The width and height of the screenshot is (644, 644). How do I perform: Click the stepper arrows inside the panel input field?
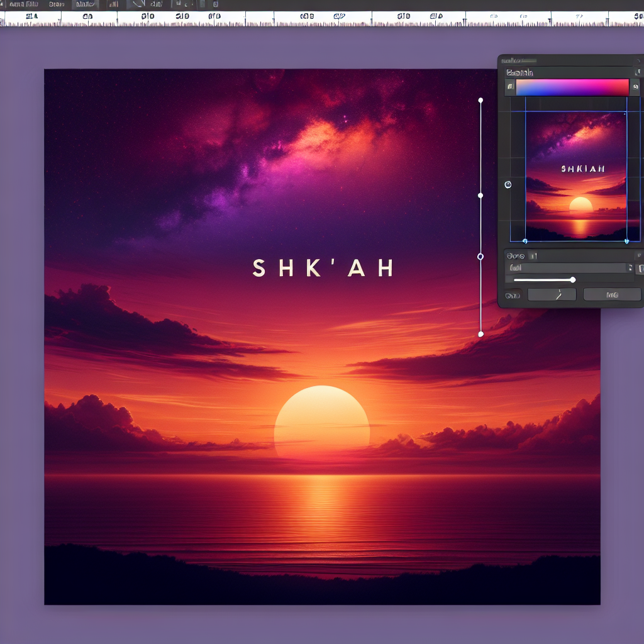tap(630, 269)
